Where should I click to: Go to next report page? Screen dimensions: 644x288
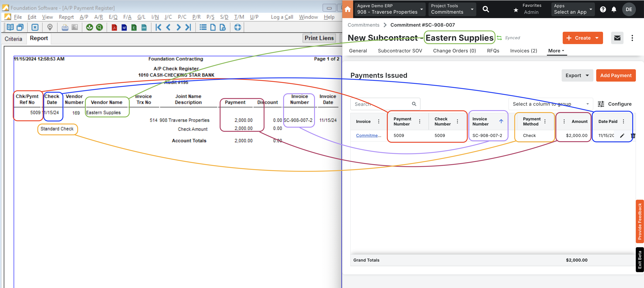coord(178,27)
